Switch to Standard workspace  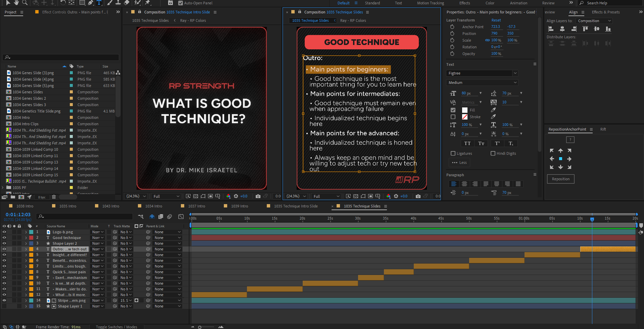pyautogui.click(x=373, y=3)
